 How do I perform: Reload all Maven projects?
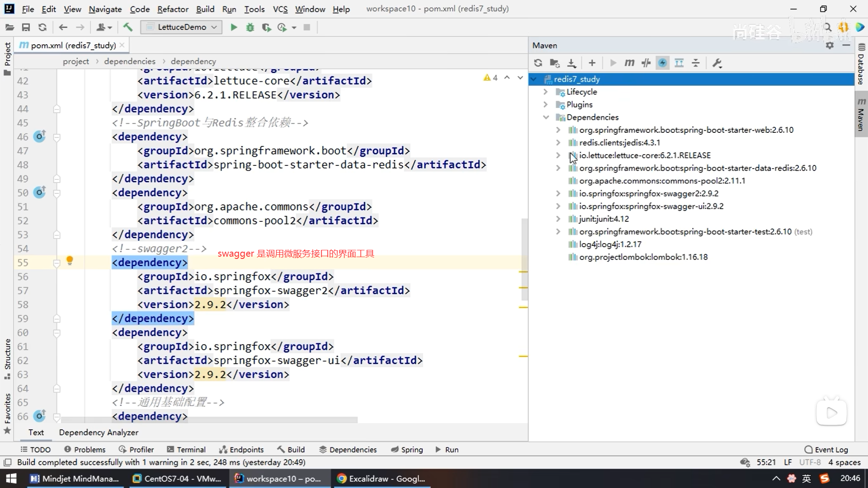click(x=538, y=63)
